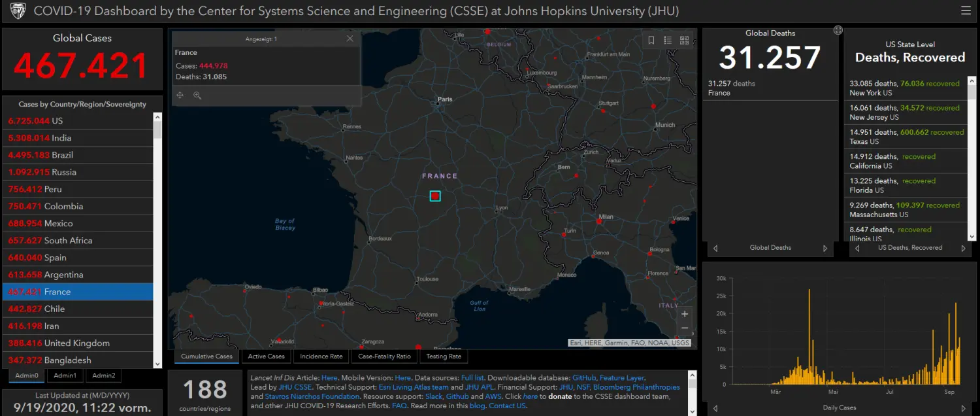Viewport: 980px width, 416px height.
Task: Select Iran in the country list
Action: [78, 326]
